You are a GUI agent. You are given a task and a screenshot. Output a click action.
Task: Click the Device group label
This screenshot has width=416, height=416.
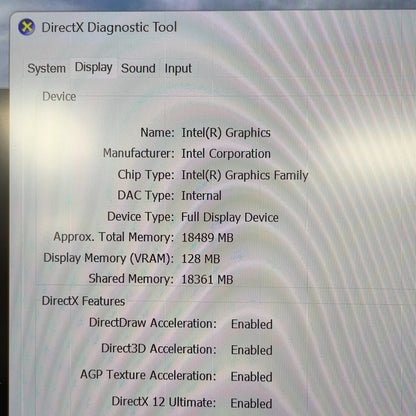tap(59, 97)
